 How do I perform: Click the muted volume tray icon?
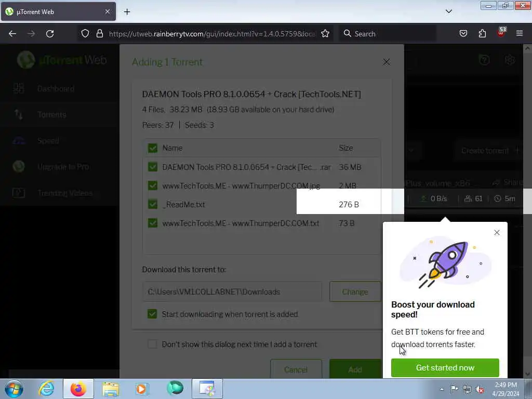pos(480,390)
